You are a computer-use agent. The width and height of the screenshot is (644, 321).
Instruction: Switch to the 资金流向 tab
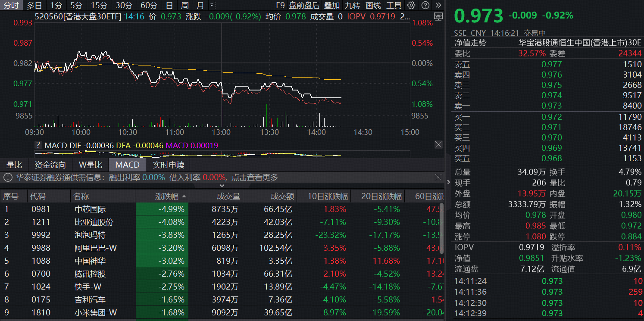tap(50, 164)
